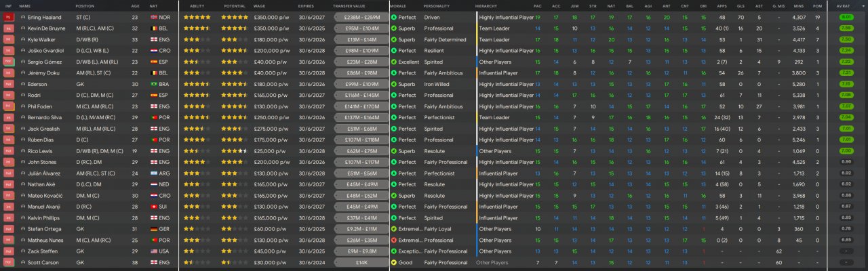868x271 pixels.
Task: Click Kevin De Bruyne's 7.58 average rating pill
Action: click(846, 29)
